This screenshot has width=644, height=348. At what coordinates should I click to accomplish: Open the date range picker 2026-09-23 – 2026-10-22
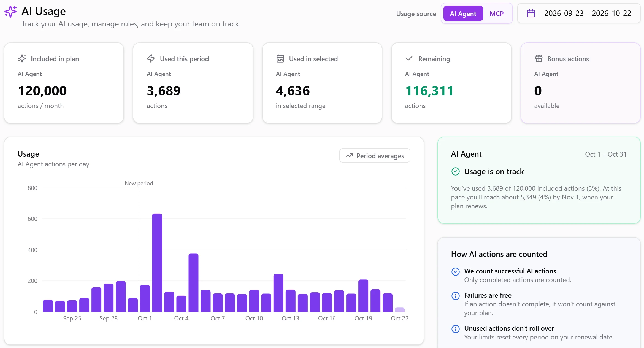pos(579,13)
